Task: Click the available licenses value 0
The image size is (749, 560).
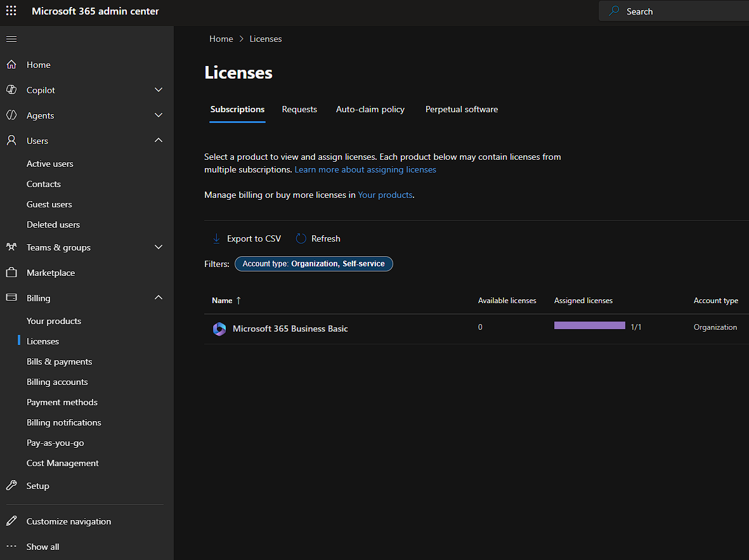Action: pyautogui.click(x=480, y=327)
